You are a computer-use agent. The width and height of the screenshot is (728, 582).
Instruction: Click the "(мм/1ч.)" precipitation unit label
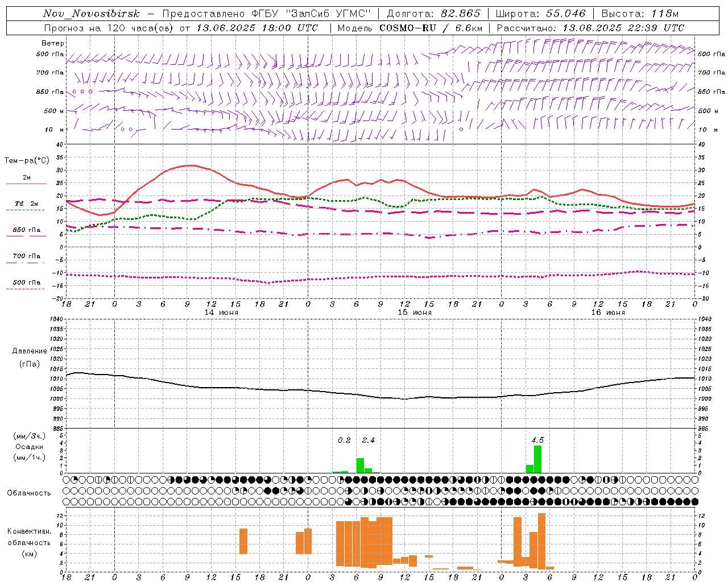(x=30, y=458)
